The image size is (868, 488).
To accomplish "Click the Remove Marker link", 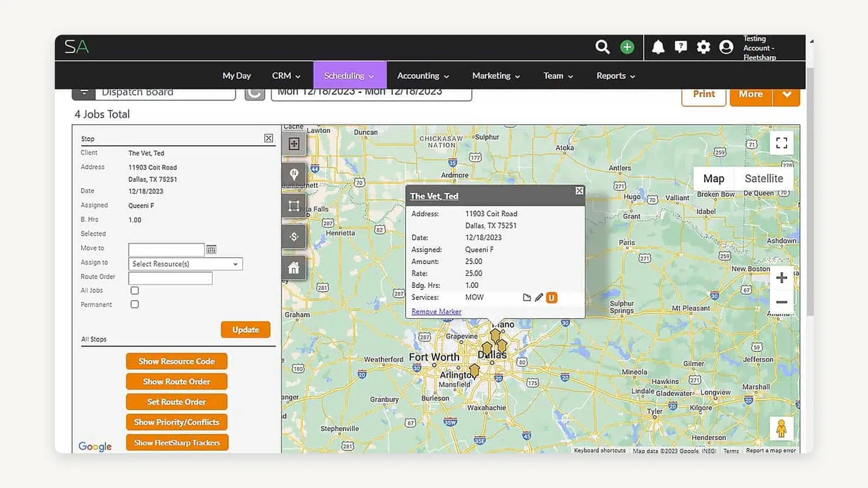I will tap(436, 312).
